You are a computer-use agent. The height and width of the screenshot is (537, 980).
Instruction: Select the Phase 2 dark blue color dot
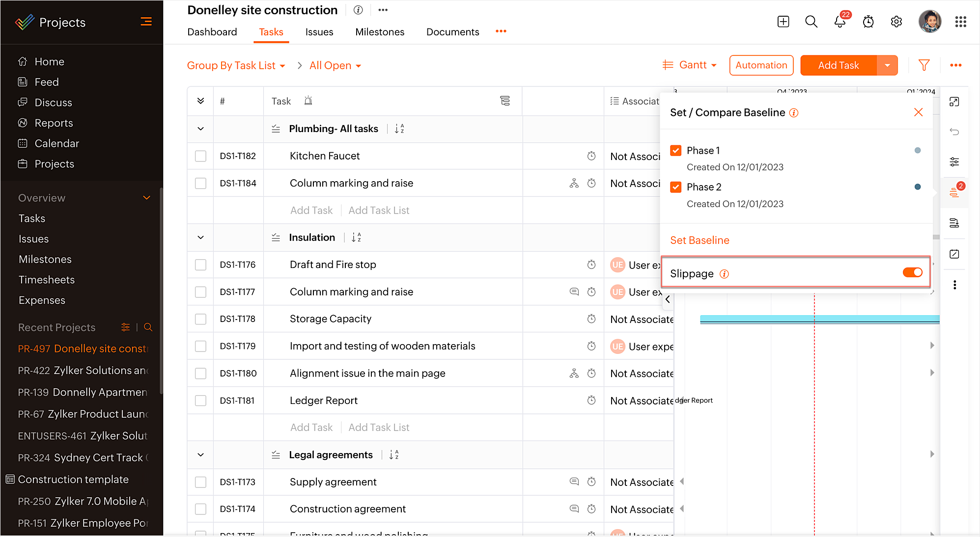917,187
